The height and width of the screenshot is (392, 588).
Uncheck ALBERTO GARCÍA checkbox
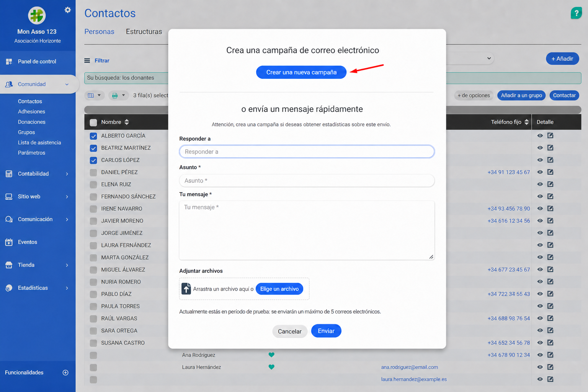click(93, 136)
